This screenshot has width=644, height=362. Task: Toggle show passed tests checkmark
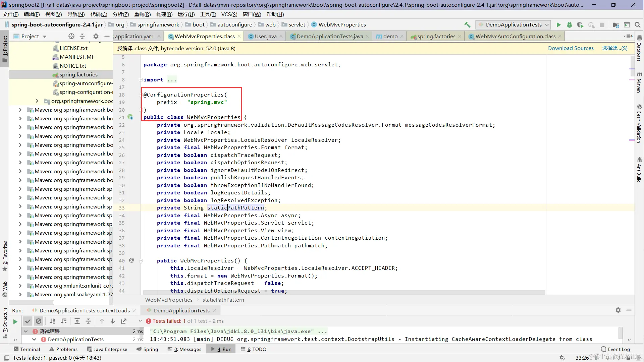click(28, 321)
